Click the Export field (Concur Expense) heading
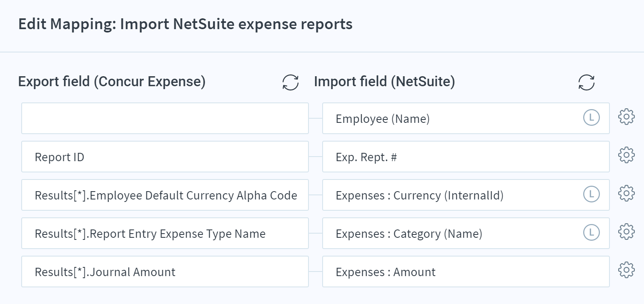Viewport: 644px width, 304px height. (x=112, y=82)
